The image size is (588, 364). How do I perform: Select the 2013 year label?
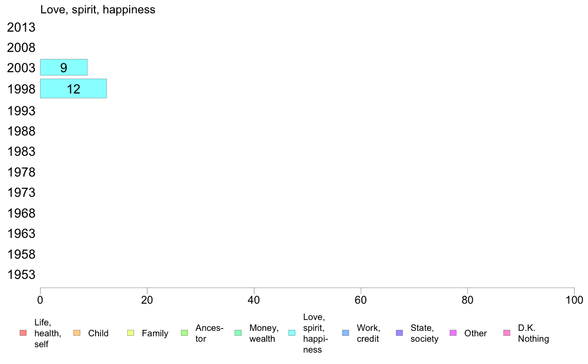point(21,27)
